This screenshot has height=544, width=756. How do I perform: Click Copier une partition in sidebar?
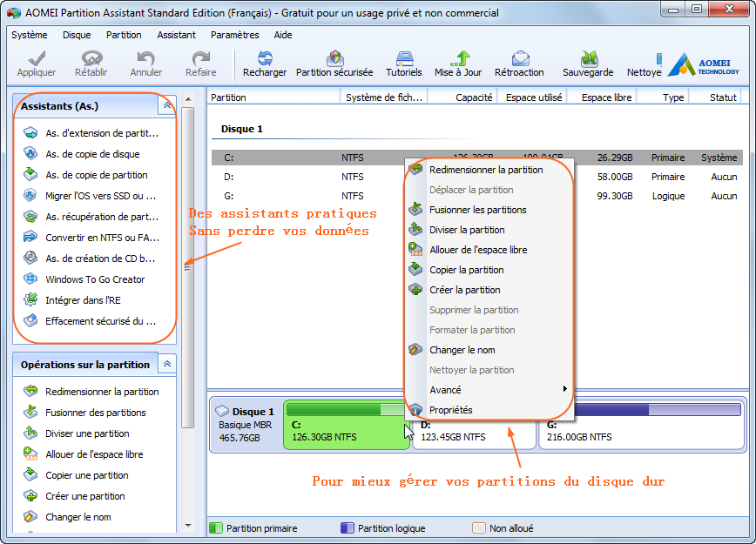pos(76,475)
